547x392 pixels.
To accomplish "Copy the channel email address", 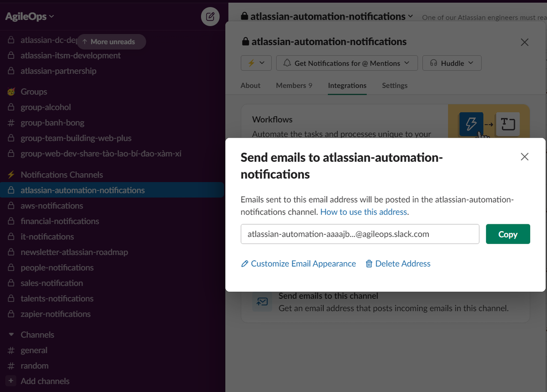I will pos(508,234).
